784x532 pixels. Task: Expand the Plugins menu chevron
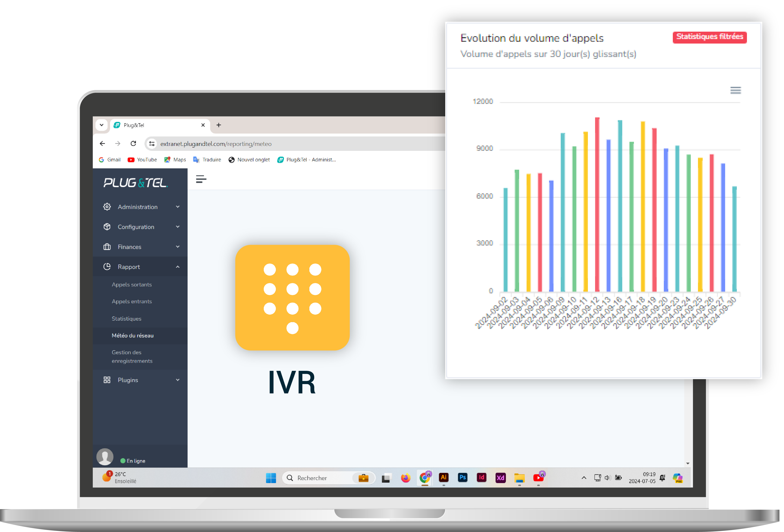[x=178, y=380]
